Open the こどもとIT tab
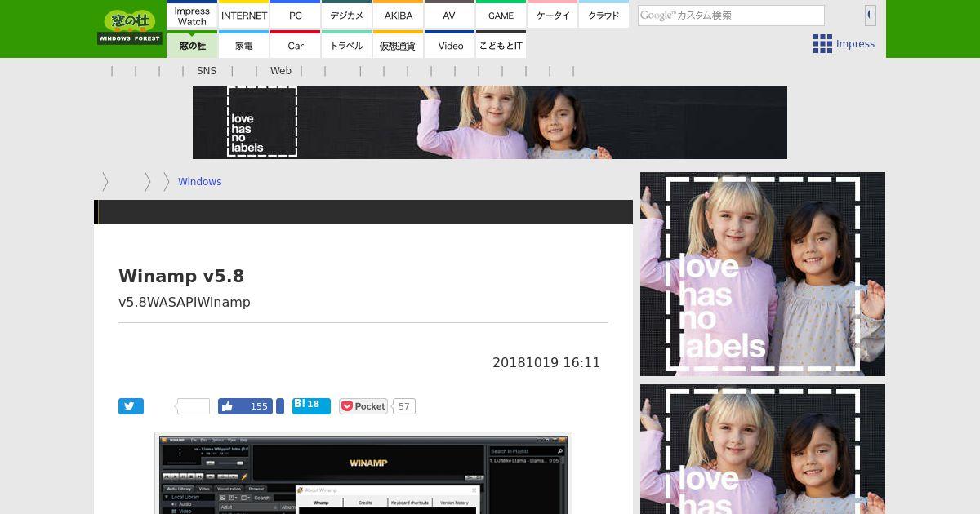 pos(501,45)
